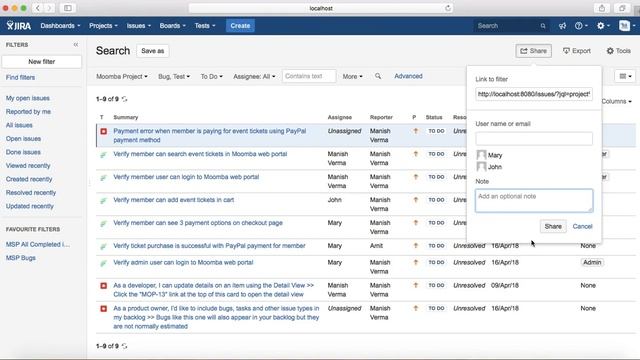Open the user profile avatar menu
The width and height of the screenshot is (640, 360).
(627, 26)
